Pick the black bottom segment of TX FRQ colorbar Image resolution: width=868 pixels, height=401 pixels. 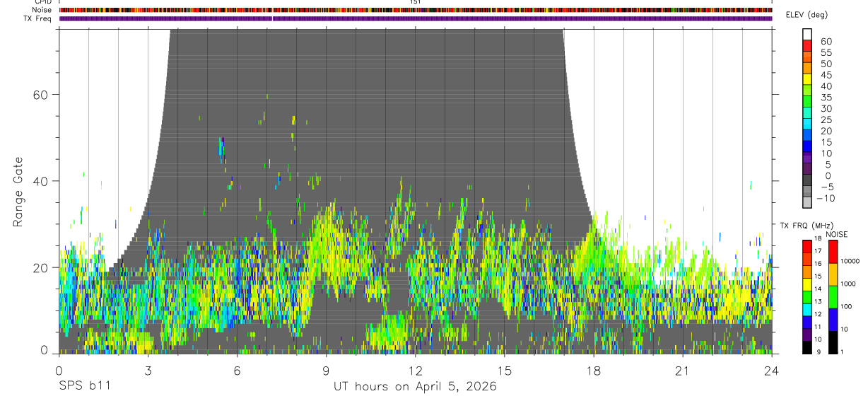807,347
